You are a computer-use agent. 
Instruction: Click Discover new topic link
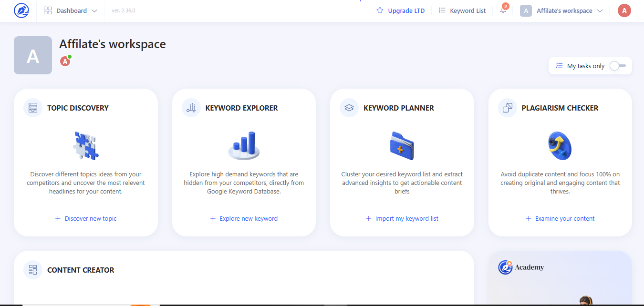click(x=86, y=218)
